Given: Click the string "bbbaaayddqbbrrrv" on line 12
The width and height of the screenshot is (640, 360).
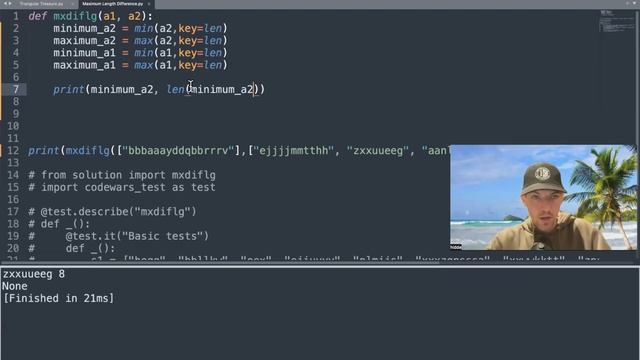Looking at the screenshot, I should [x=178, y=151].
